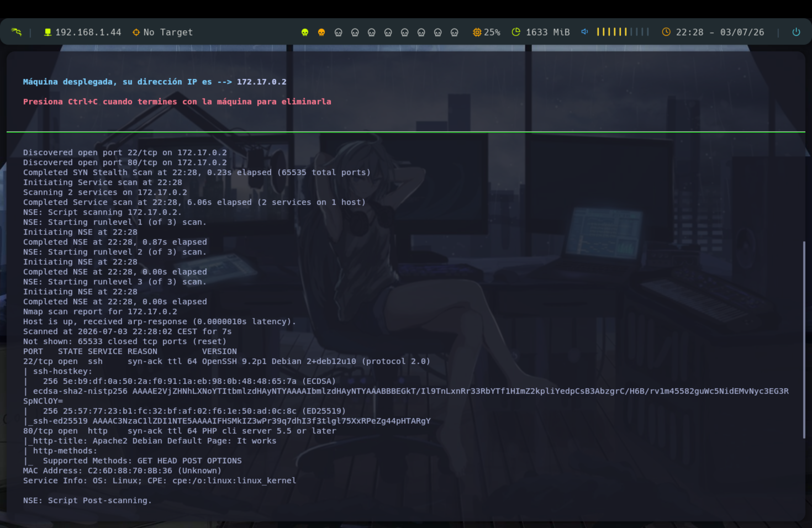Click the 22:28 - 03/07/26 date text
The image size is (812, 528).
[720, 32]
